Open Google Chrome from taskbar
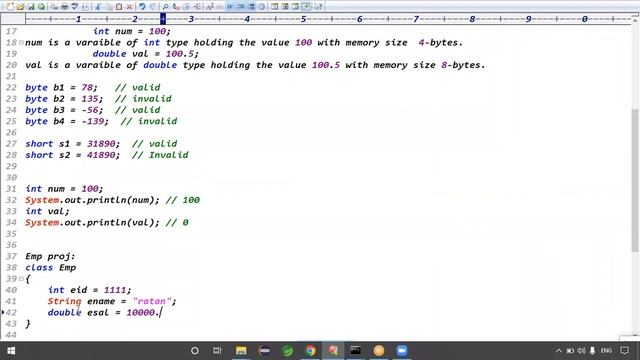This screenshot has height=360, width=640. click(310, 351)
